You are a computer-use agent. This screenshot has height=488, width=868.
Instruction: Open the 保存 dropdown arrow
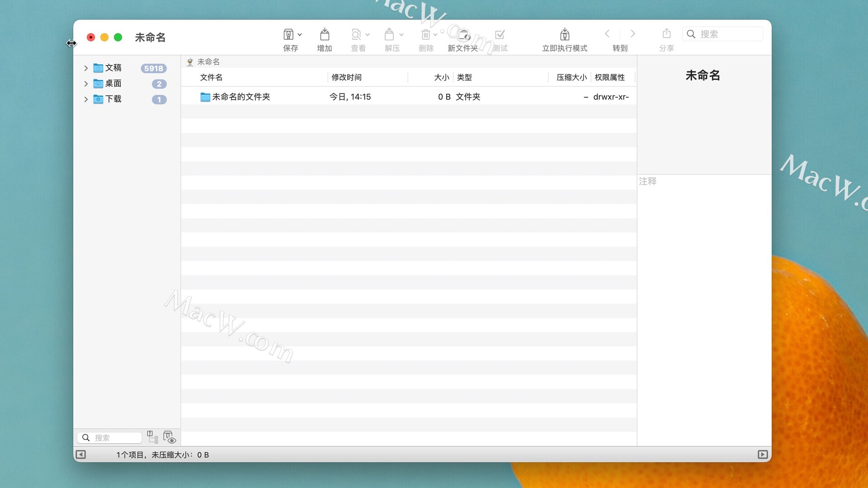(x=300, y=35)
